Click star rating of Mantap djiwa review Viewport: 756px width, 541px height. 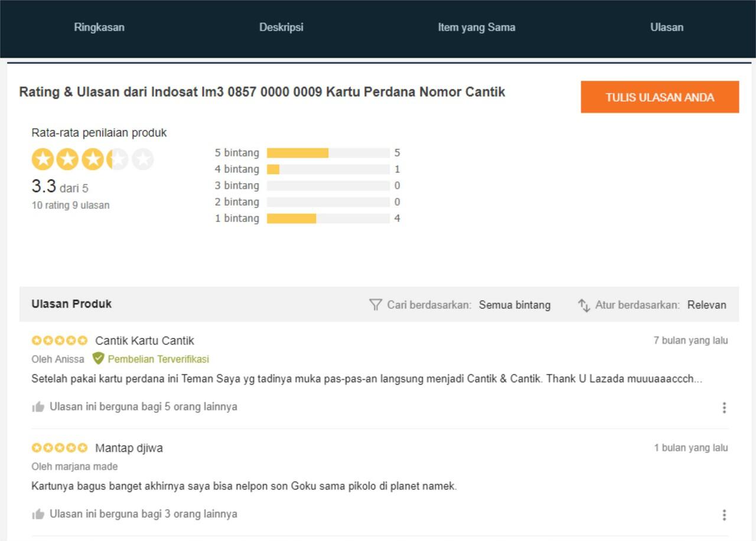pos(60,448)
